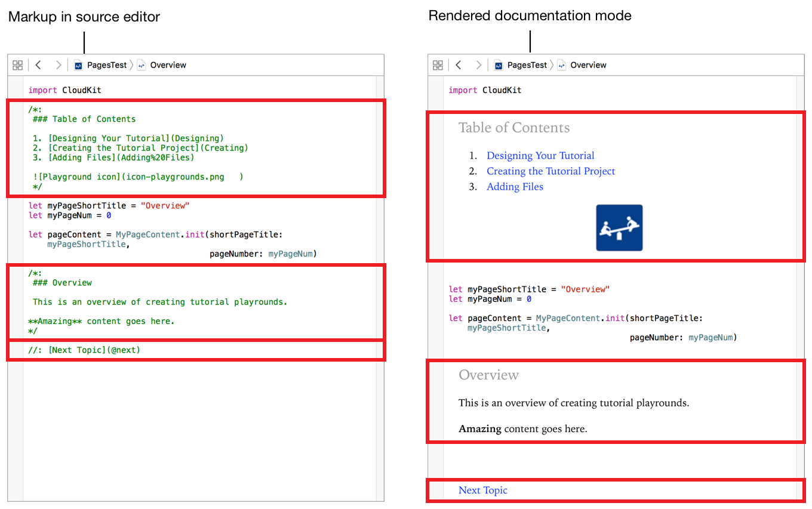The width and height of the screenshot is (812, 509).
Task: Expand Overview breadcrumb in rendered pane jump bar
Action: click(x=588, y=65)
